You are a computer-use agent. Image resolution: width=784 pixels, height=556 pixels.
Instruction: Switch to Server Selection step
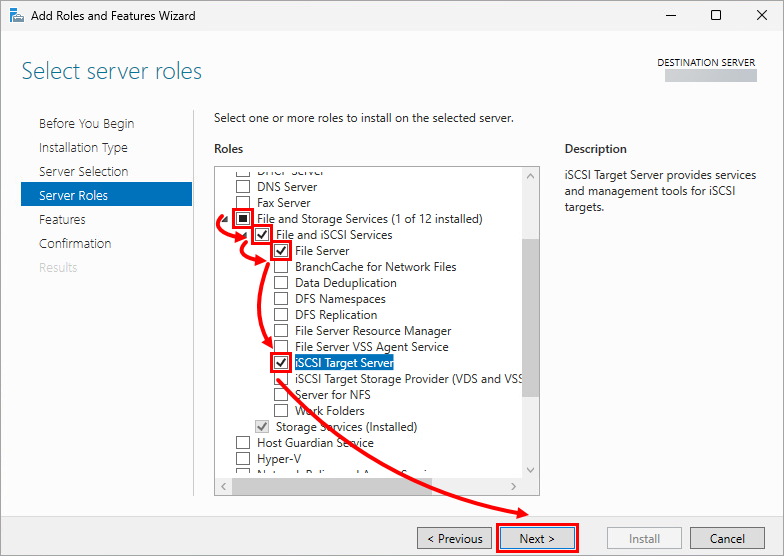[84, 172]
